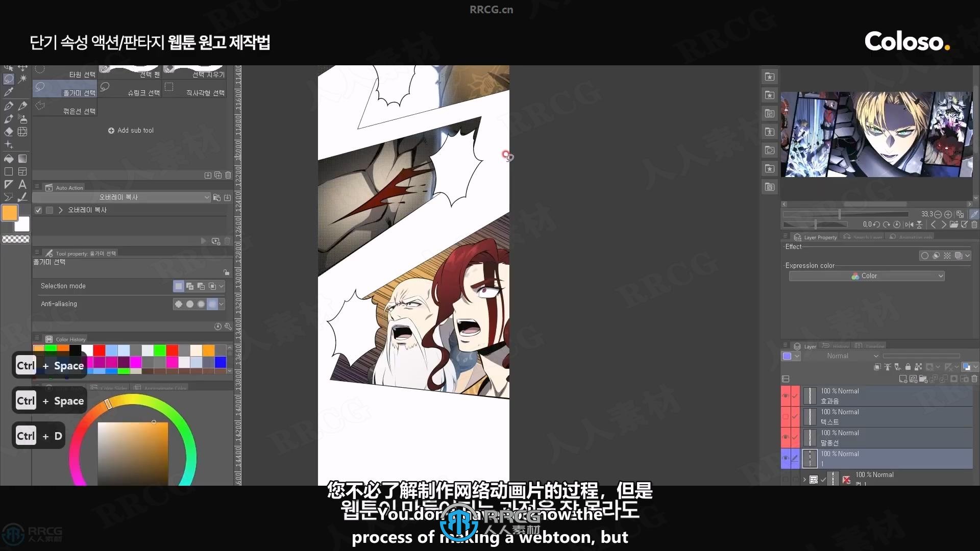This screenshot has width=980, height=551.
Task: Select the Brush tool in the toolbar
Action: [x=9, y=118]
